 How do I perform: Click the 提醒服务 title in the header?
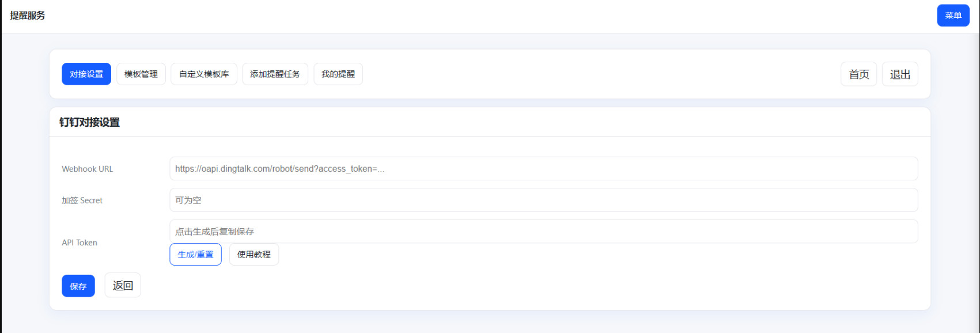[28, 16]
